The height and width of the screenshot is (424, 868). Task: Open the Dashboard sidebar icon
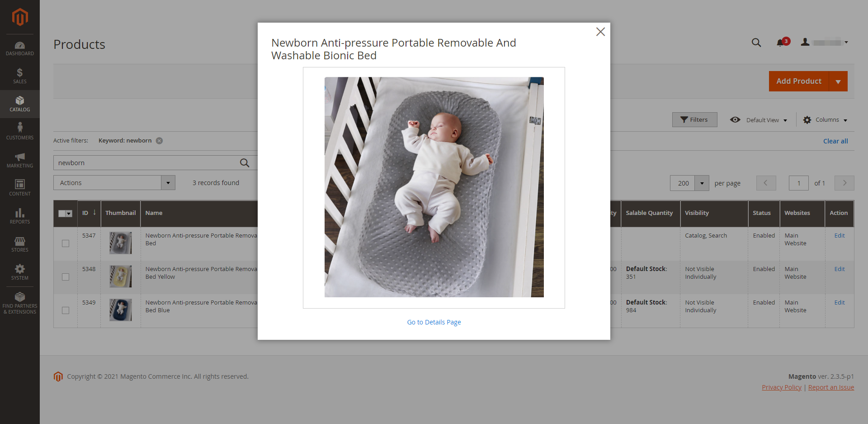click(x=19, y=48)
